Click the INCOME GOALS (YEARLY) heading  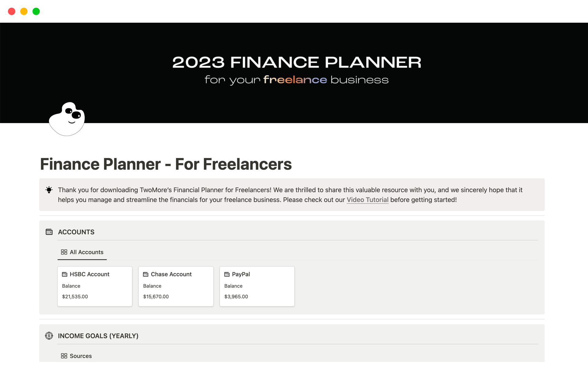(98, 336)
